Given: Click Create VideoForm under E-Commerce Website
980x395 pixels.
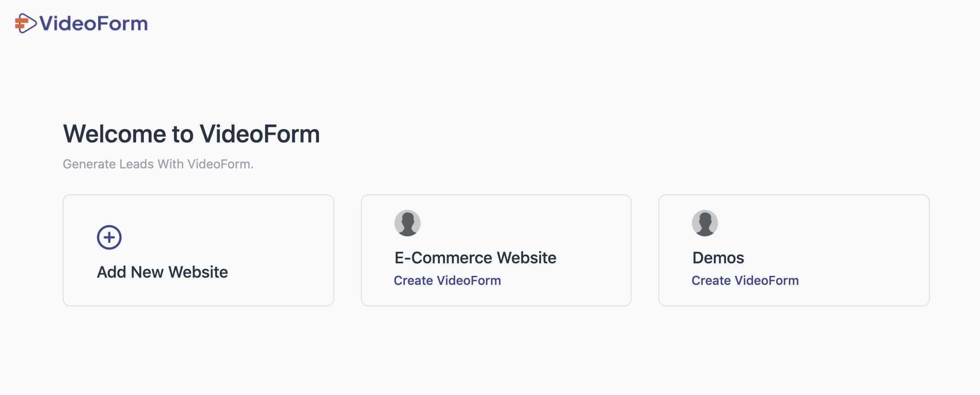Looking at the screenshot, I should (x=447, y=281).
